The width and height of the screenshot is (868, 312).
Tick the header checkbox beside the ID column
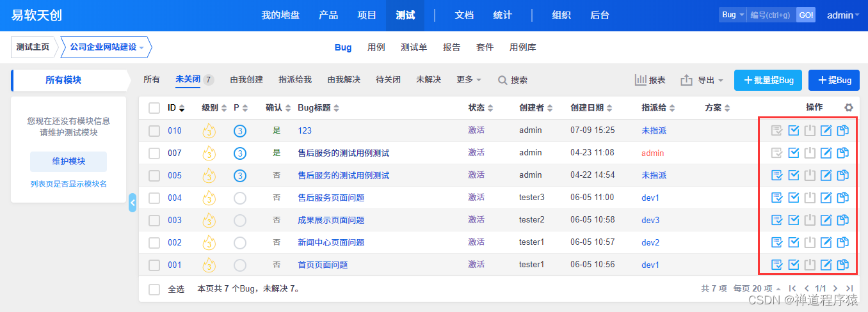154,108
